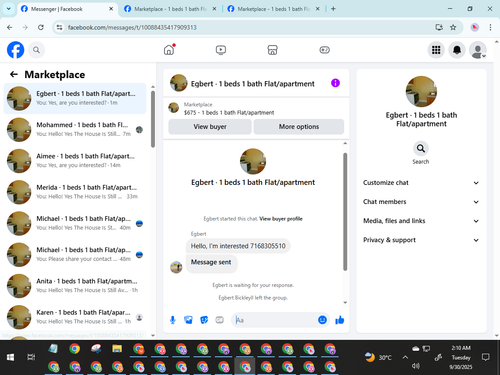Click the Message sent bubble
Image resolution: width=500 pixels, height=375 pixels.
point(211,264)
